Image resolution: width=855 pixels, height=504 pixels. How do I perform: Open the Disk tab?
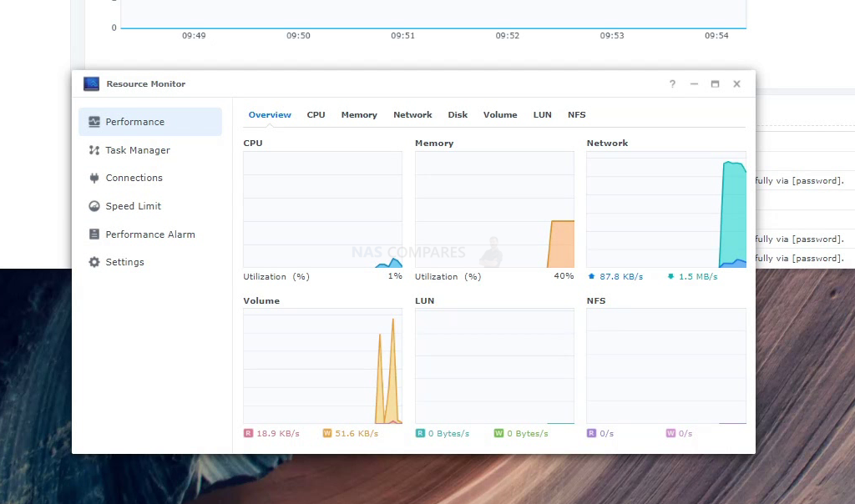[x=458, y=115]
